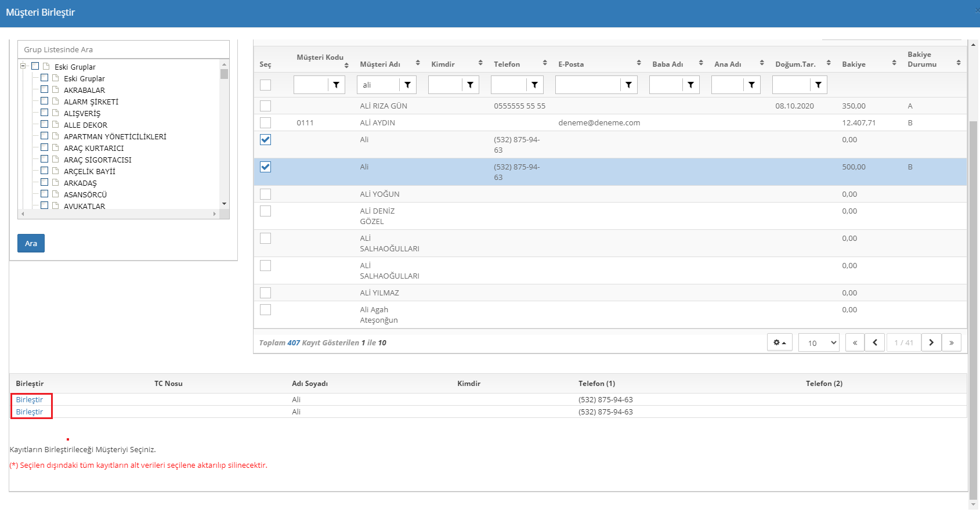Open the page size dropdown showing 10
This screenshot has height=516, width=980.
[819, 342]
